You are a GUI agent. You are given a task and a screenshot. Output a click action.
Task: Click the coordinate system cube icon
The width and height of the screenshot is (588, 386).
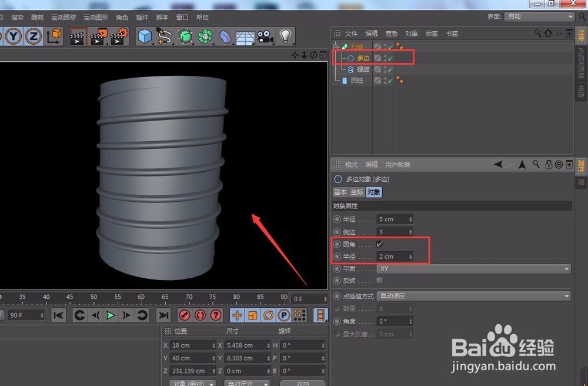pos(54,36)
